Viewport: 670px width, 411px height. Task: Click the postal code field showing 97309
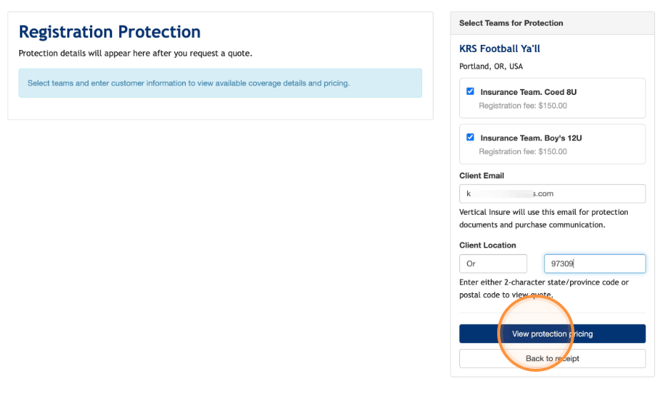595,264
